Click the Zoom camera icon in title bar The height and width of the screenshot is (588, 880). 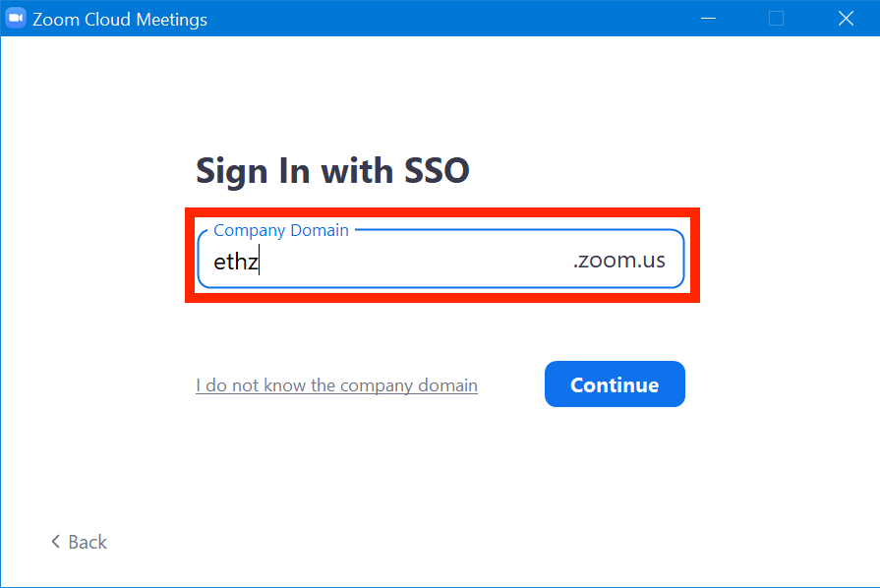click(x=16, y=18)
